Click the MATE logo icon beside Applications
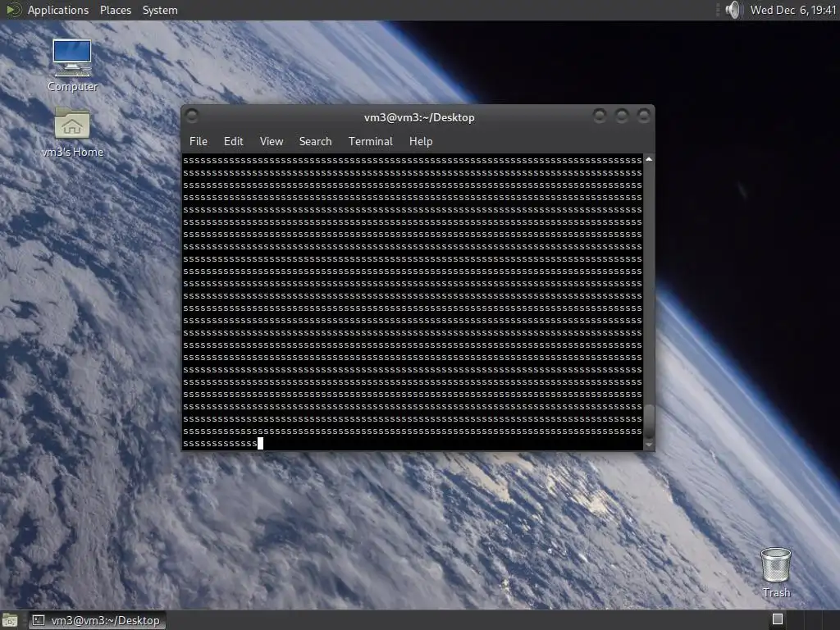Screen dimensions: 840x630 pos(13,10)
